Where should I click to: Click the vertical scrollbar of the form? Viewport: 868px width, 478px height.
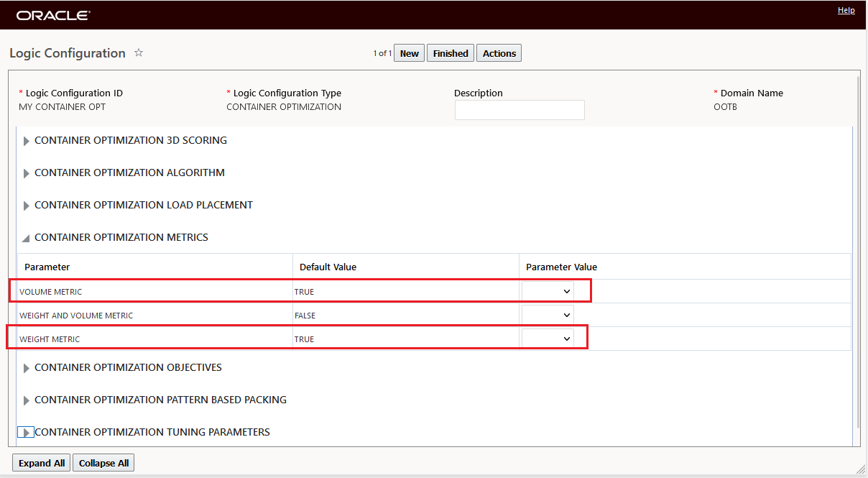859,252
